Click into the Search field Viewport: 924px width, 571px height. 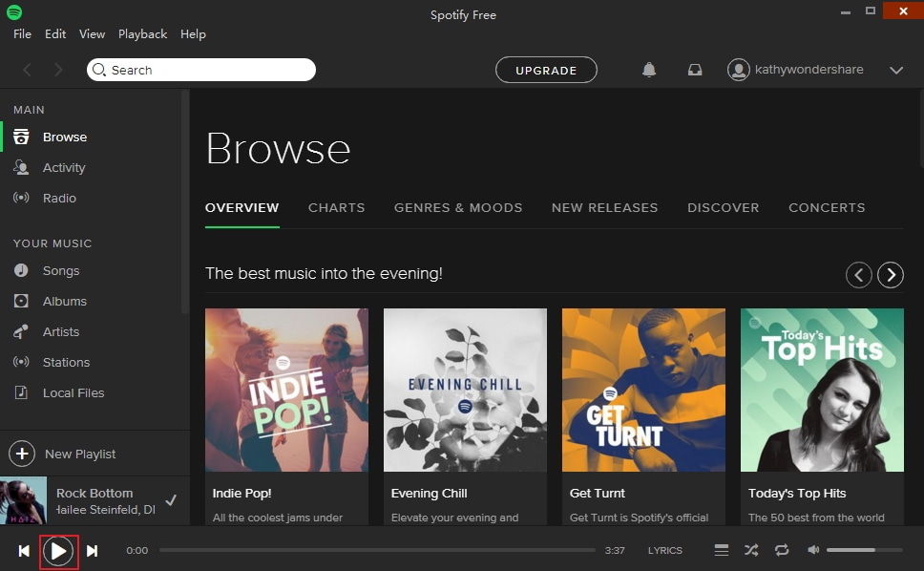pos(201,70)
